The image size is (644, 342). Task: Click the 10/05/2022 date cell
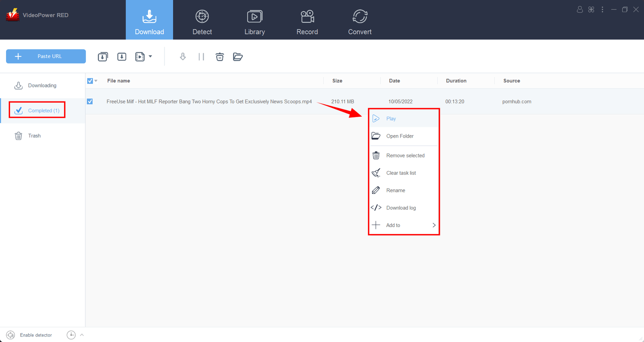(x=400, y=102)
